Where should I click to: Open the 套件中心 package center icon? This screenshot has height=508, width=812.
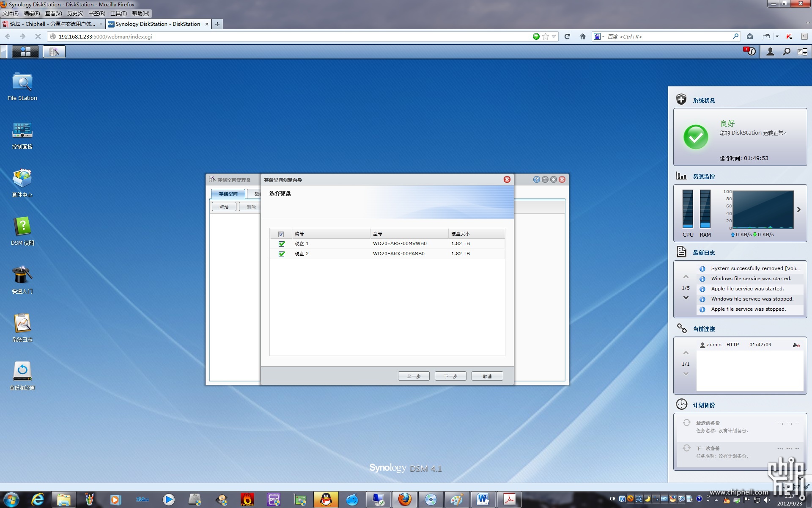point(22,184)
